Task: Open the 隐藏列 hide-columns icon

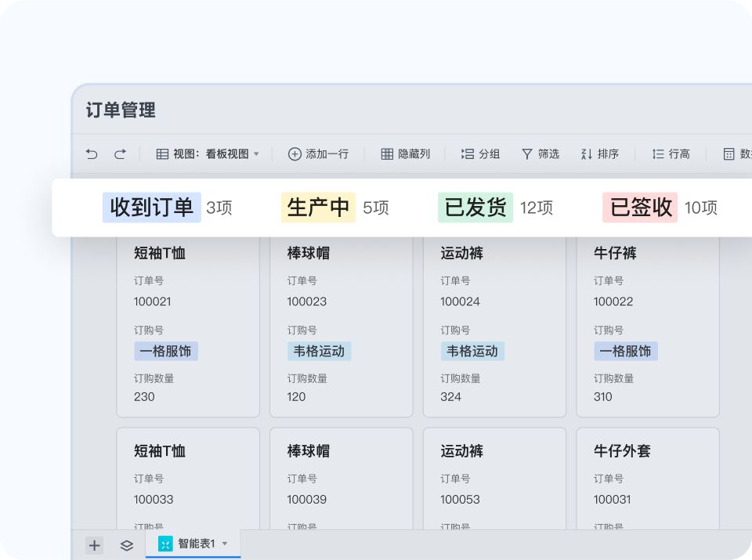Action: [x=388, y=154]
